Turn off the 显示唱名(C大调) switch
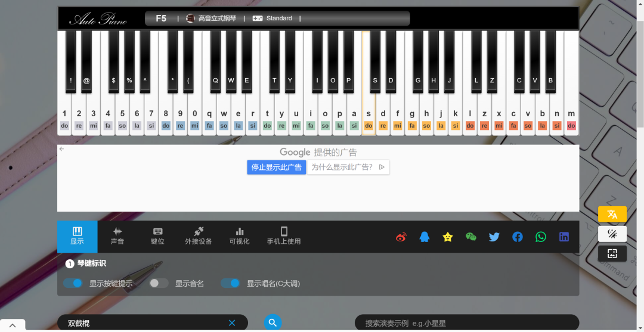The width and height of the screenshot is (644, 332). coord(230,283)
